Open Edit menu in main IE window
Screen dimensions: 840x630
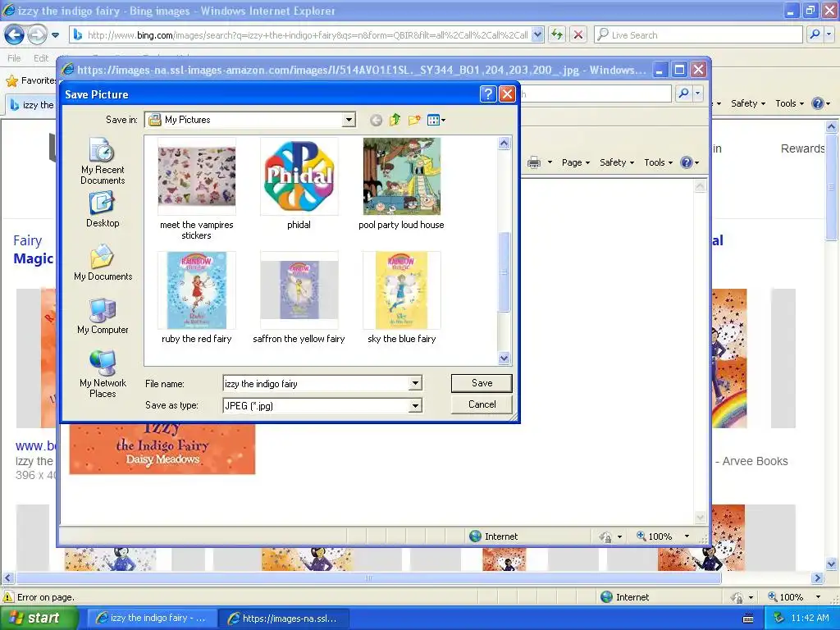[x=41, y=58]
